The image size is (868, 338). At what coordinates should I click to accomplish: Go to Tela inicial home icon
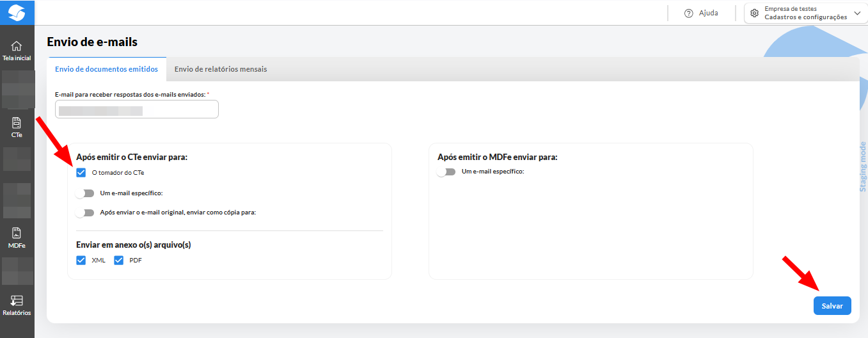pos(17,46)
